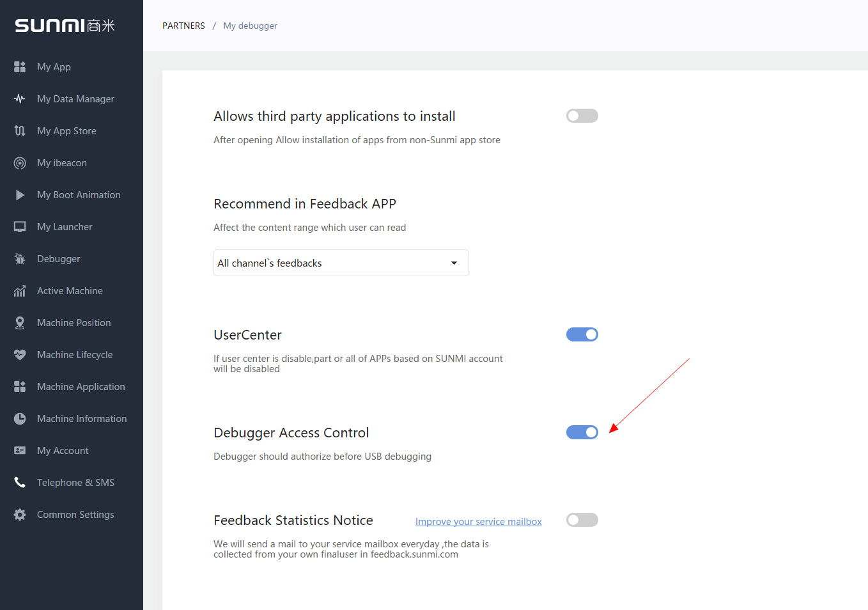Open My Boot Animation page
This screenshot has width=868, height=610.
coord(79,194)
